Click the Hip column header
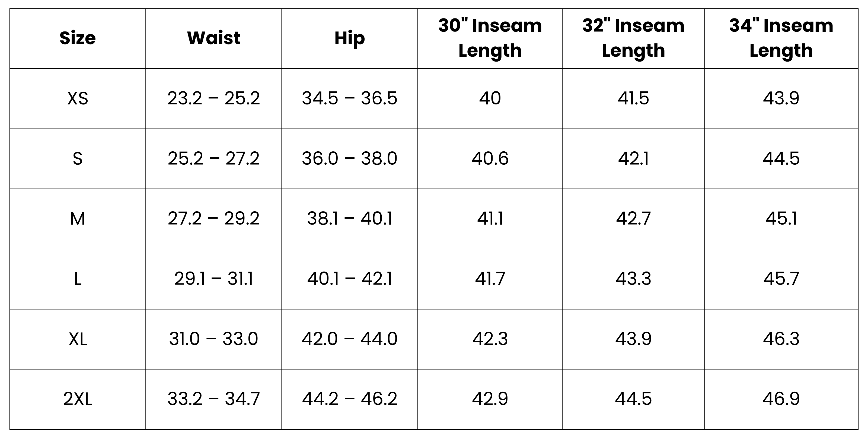868x434 pixels. point(349,38)
